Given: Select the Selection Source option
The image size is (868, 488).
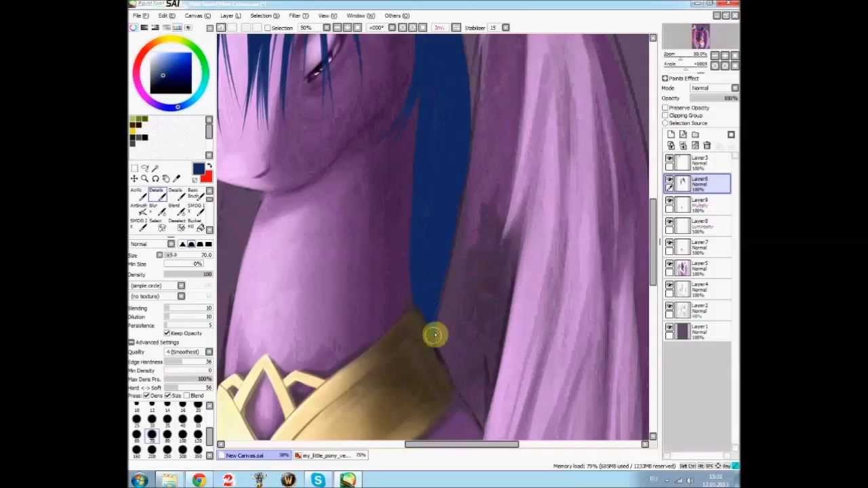Looking at the screenshot, I should pos(665,123).
